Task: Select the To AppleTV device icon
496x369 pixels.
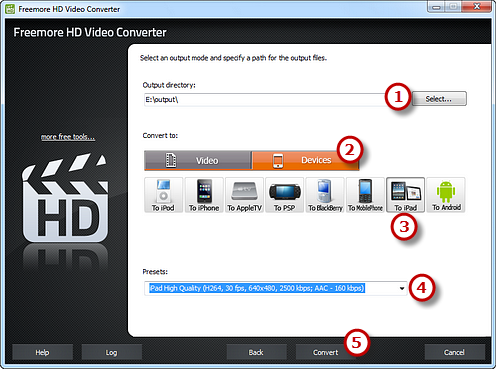Action: click(244, 195)
